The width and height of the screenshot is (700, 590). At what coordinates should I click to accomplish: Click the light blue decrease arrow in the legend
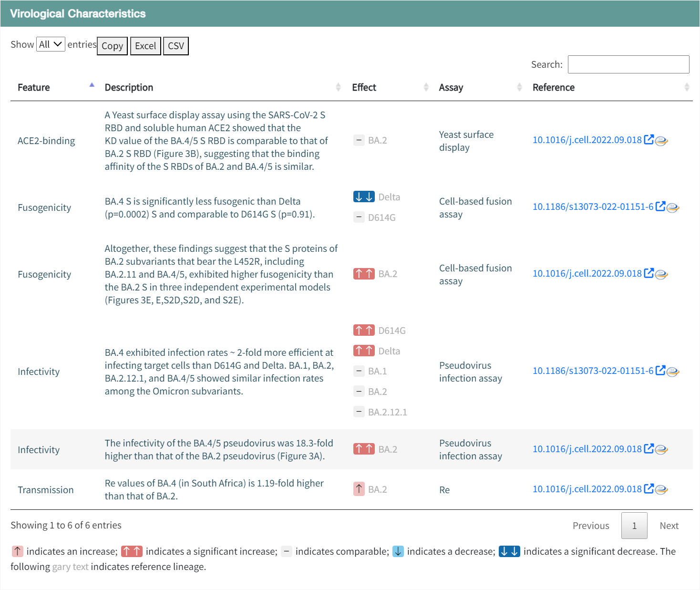[x=398, y=551]
